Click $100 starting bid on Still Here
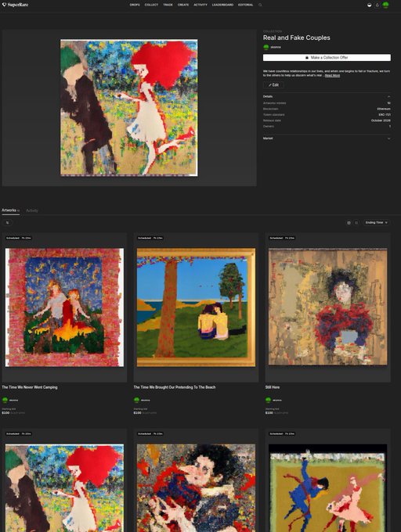 pyautogui.click(x=269, y=413)
